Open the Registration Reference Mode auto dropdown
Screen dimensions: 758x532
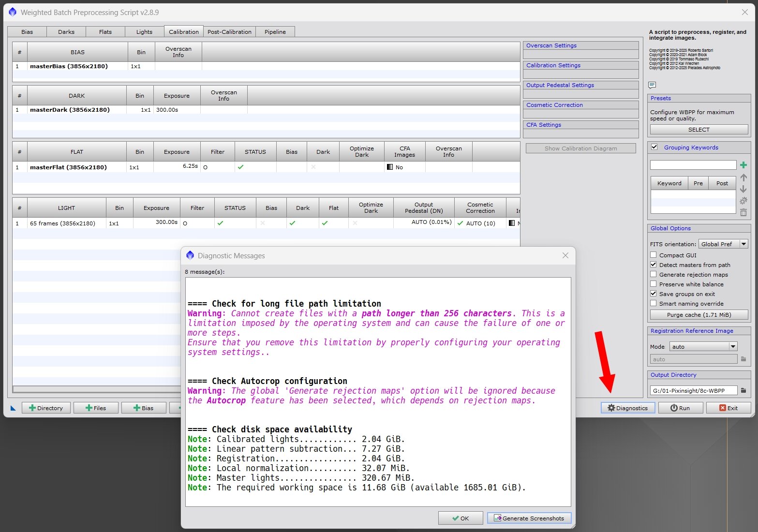[703, 347]
